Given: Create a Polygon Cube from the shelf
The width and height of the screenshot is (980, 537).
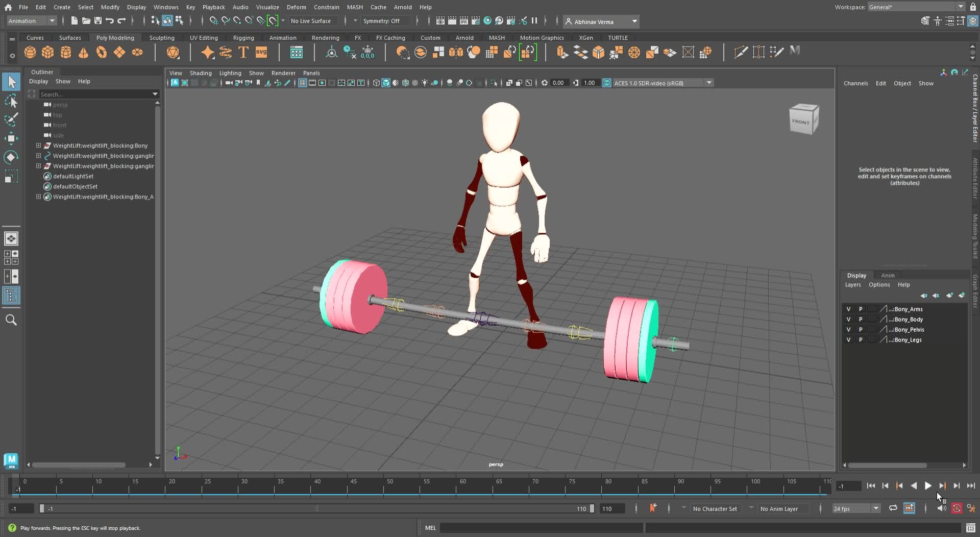Looking at the screenshot, I should coord(47,52).
